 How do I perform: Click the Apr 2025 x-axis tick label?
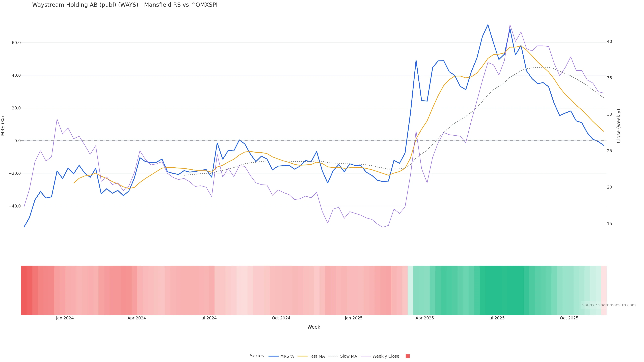[x=424, y=318]
